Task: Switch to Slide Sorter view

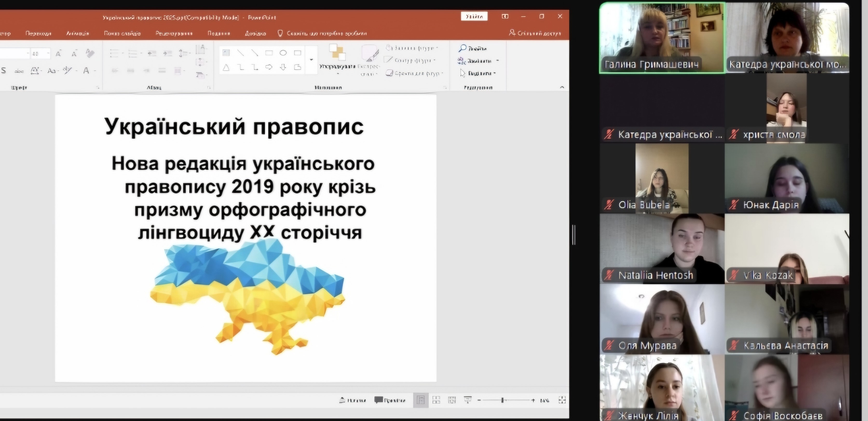Action: [x=436, y=400]
